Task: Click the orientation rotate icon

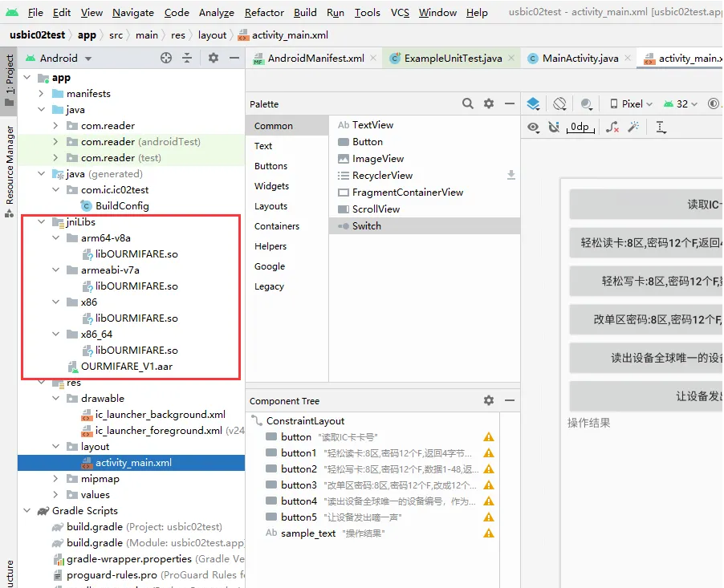Action: pyautogui.click(x=559, y=103)
